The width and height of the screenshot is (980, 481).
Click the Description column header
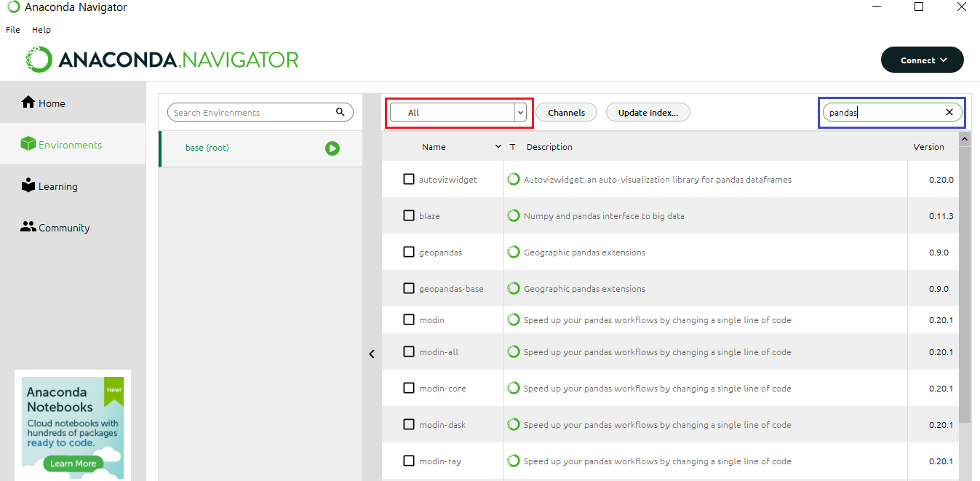tap(549, 147)
